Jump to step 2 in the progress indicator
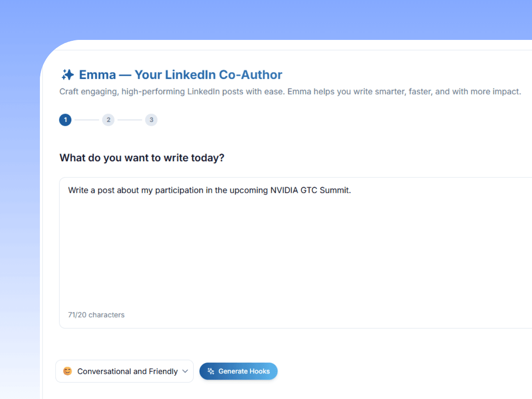 [108, 120]
